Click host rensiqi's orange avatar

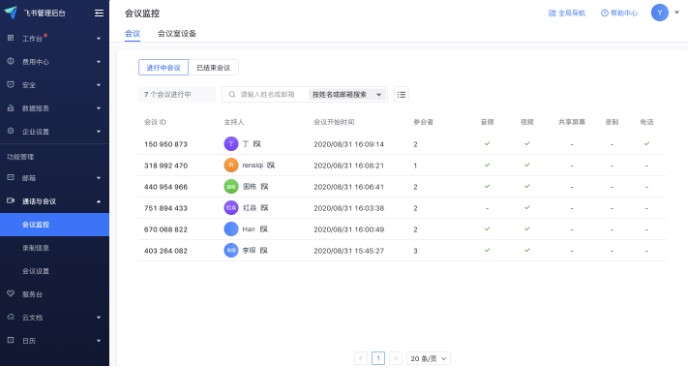pyautogui.click(x=231, y=165)
